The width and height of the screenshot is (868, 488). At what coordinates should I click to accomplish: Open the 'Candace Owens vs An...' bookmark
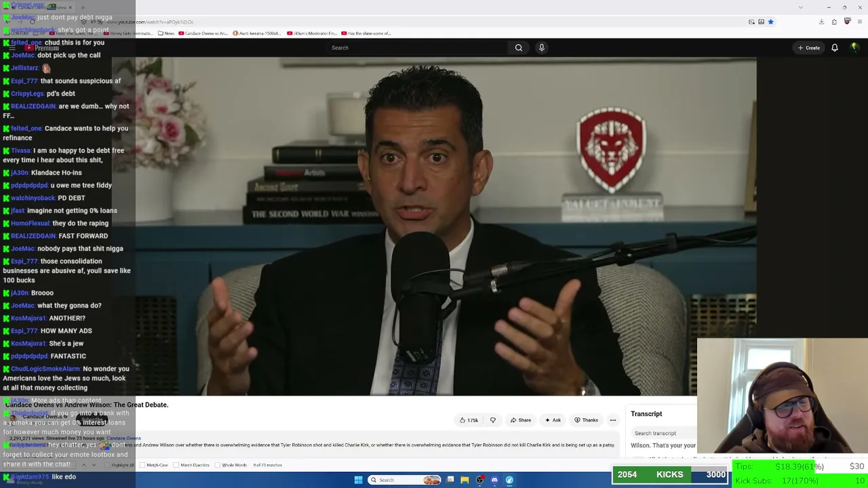click(x=203, y=33)
